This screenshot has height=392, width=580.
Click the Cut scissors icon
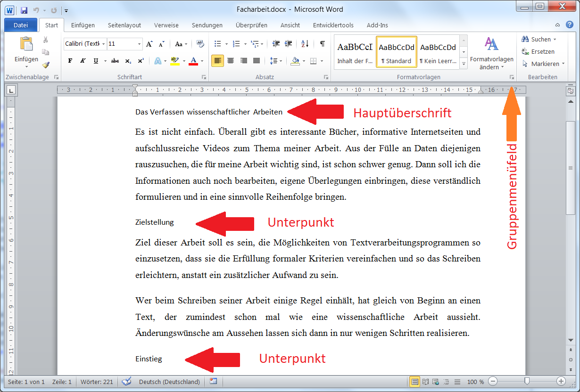[x=46, y=40]
